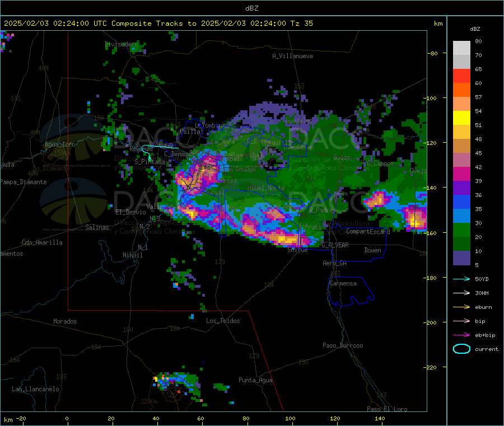Pick the gold swatch between 51 and 48
This screenshot has width=504, height=426.
click(x=461, y=132)
